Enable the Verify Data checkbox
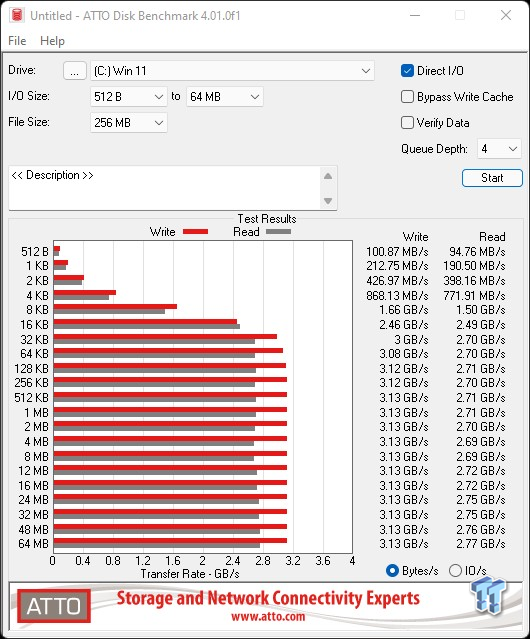 tap(407, 123)
